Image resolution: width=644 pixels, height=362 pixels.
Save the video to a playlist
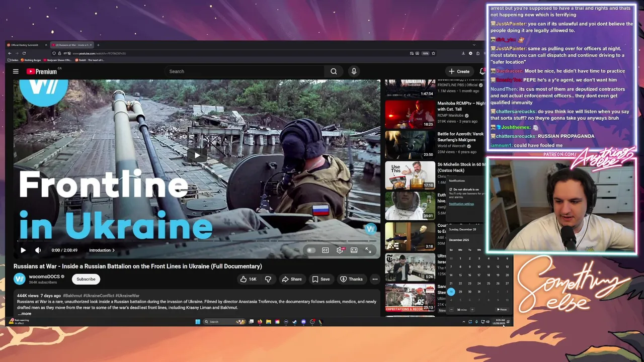(321, 279)
